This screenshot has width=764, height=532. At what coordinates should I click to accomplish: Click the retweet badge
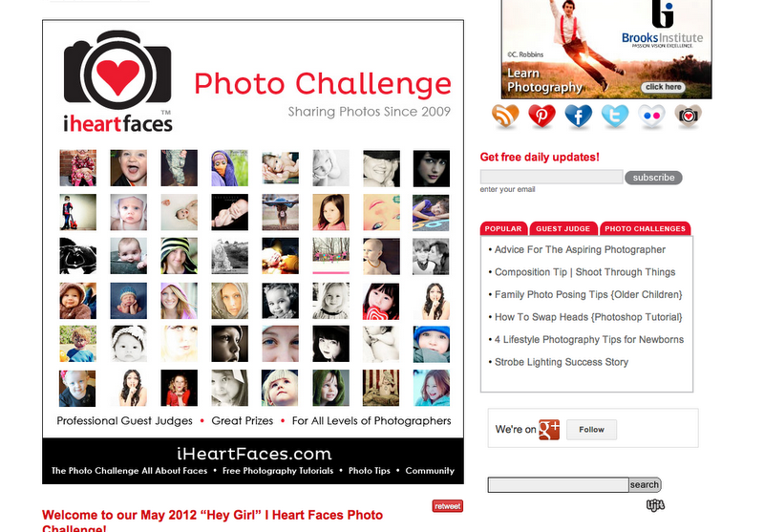[447, 506]
